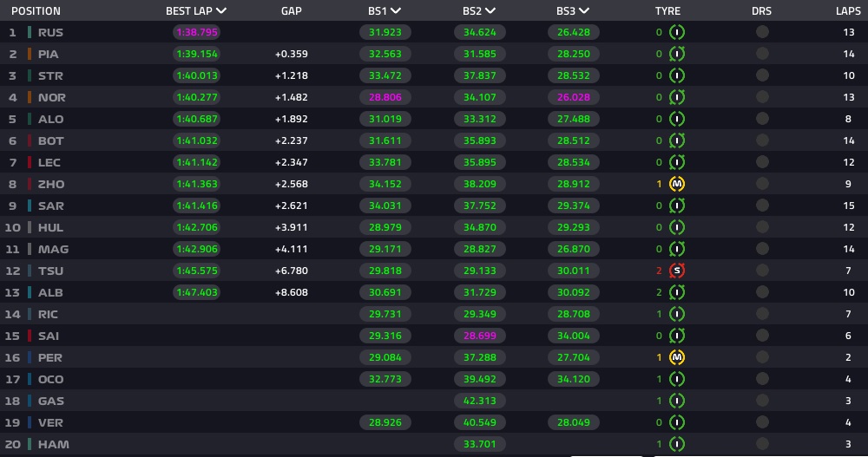Click VER's intermediate tyre icon
The height and width of the screenshot is (457, 868).
click(676, 422)
